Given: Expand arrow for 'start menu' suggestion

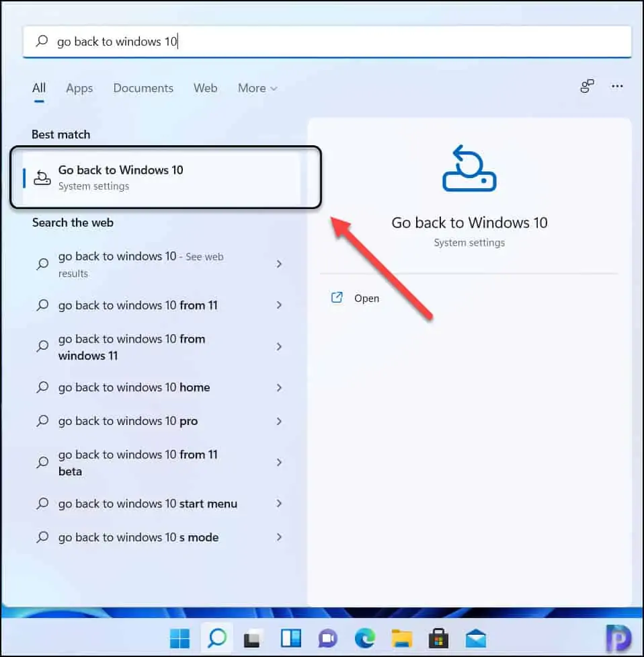Looking at the screenshot, I should point(279,503).
